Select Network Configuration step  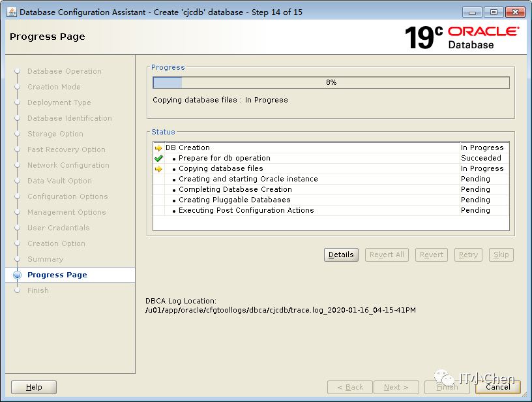tap(68, 165)
